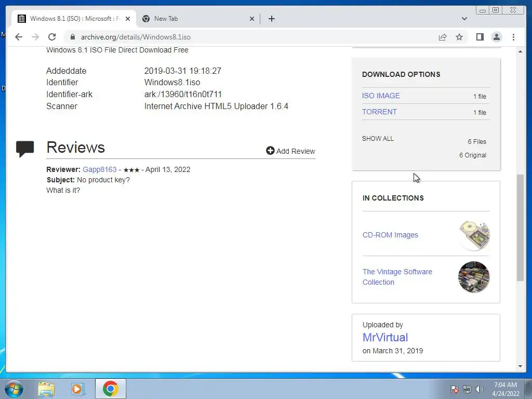Click the forward navigation arrow
The height and width of the screenshot is (399, 532).
35,37
